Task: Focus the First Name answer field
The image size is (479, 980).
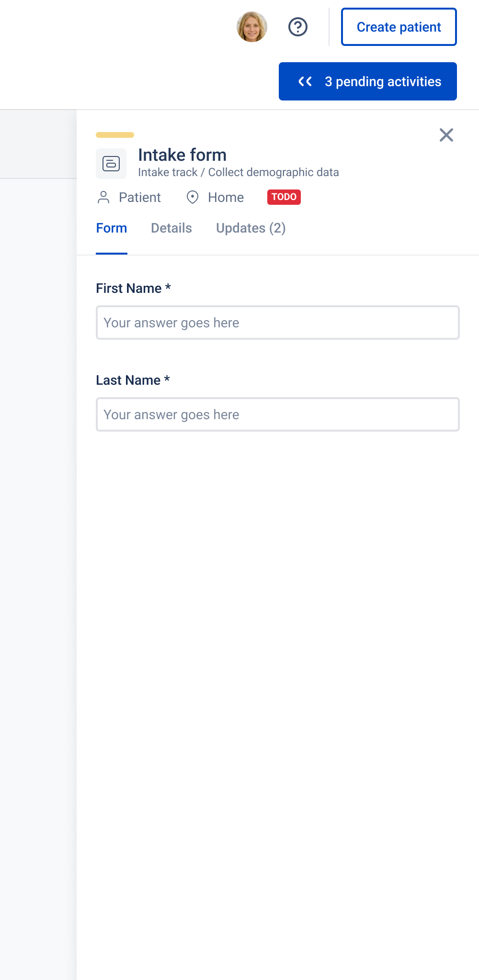Action: pos(278,323)
